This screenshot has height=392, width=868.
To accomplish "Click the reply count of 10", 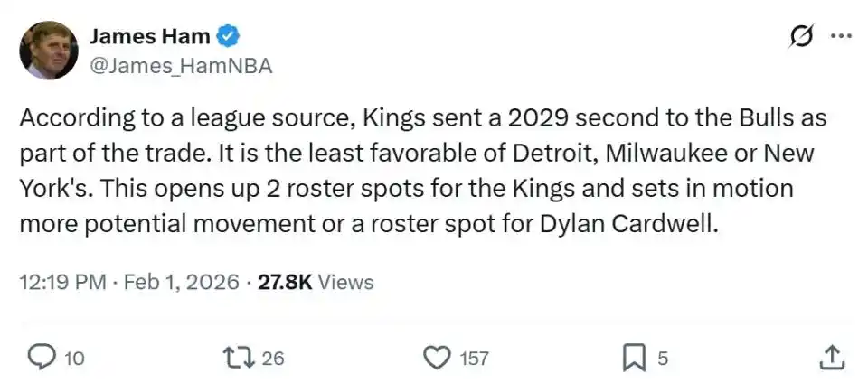I will click(75, 359).
